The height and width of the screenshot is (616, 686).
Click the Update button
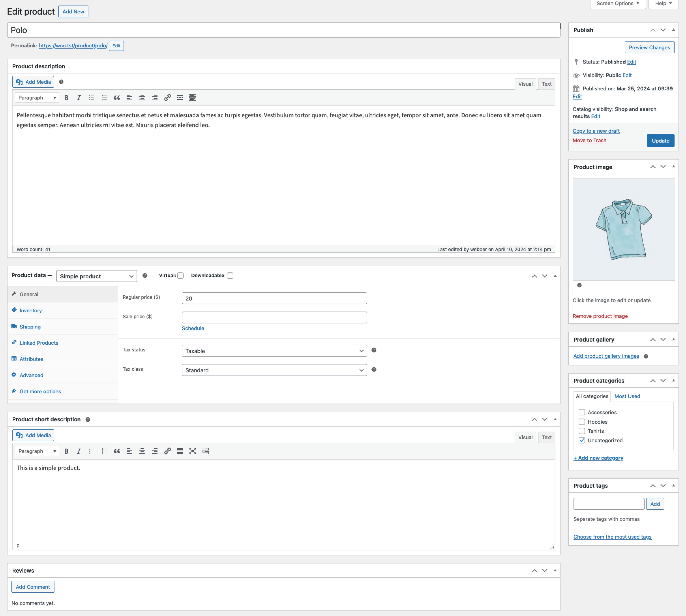point(660,141)
